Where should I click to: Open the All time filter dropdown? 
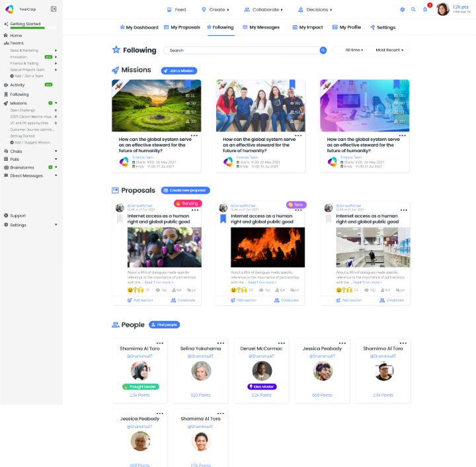[354, 50]
